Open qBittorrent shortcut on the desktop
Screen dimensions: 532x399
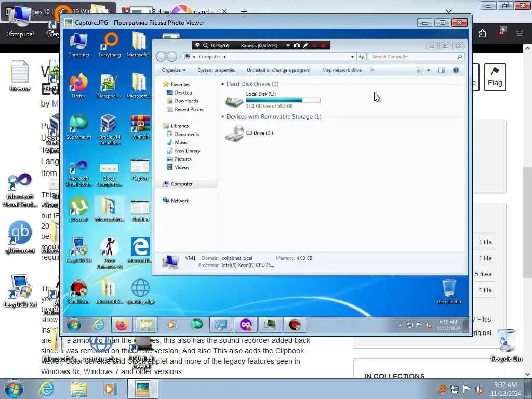(x=20, y=237)
